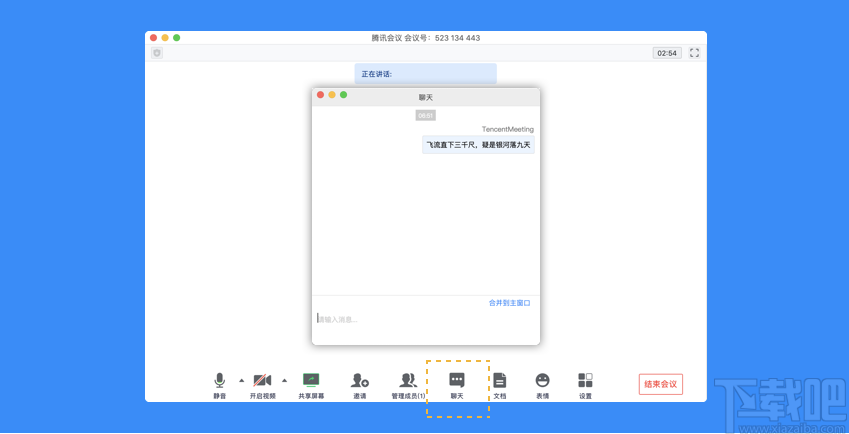Screen dimensions: 849x434
Task: Expand audio options arrow beside the microphone
Action: pyautogui.click(x=241, y=380)
